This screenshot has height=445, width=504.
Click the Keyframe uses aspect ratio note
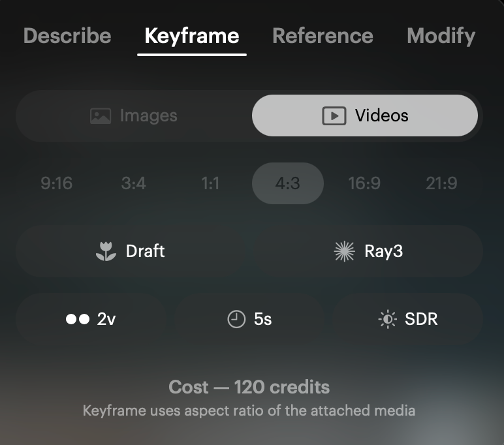coord(249,410)
